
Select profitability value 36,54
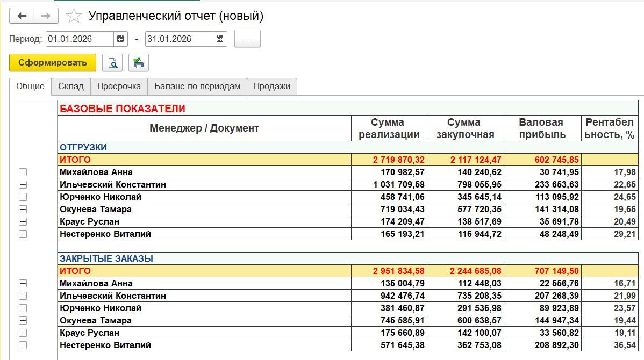[x=610, y=345]
